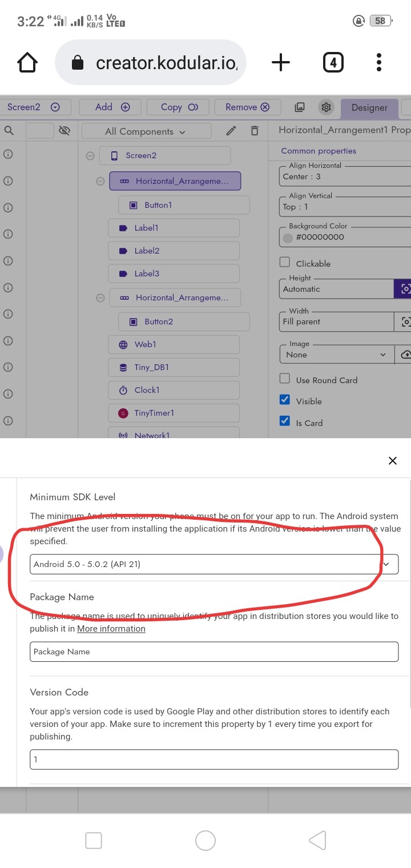Select Button1 in the component tree

coord(184,205)
